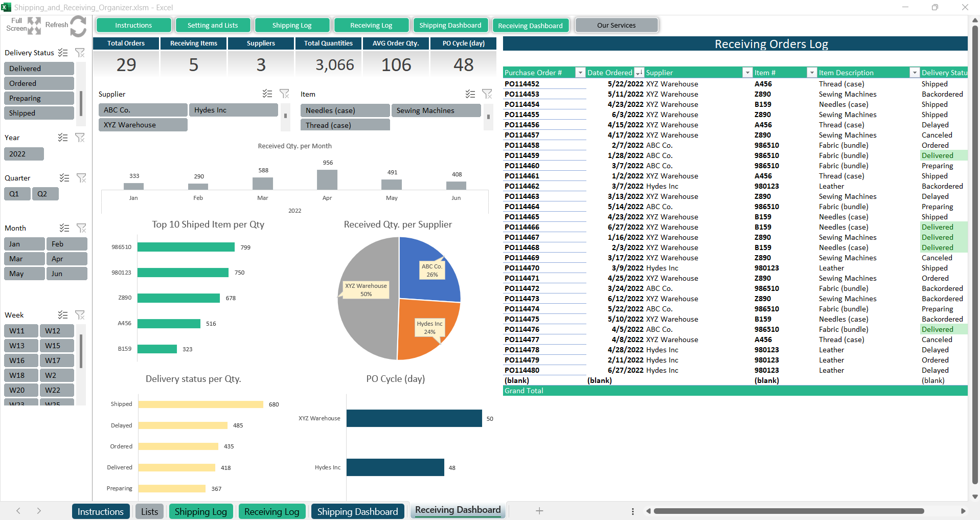Toggle multi-select for the Item slicer
980x520 pixels.
470,94
